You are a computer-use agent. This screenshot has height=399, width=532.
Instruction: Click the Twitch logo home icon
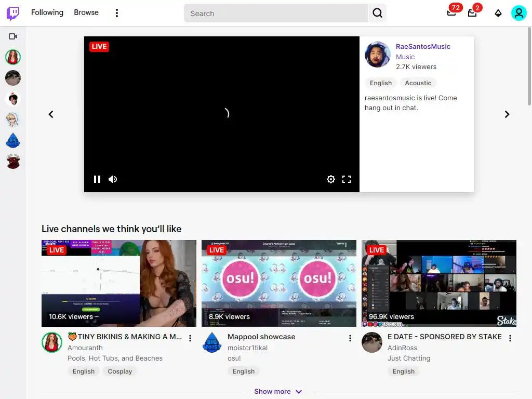point(13,13)
